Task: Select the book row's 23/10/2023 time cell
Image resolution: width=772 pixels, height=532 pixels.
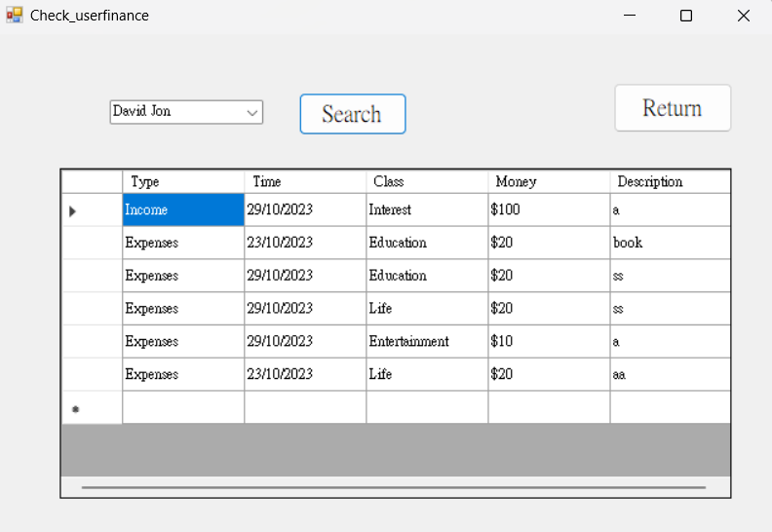Action: pyautogui.click(x=305, y=243)
